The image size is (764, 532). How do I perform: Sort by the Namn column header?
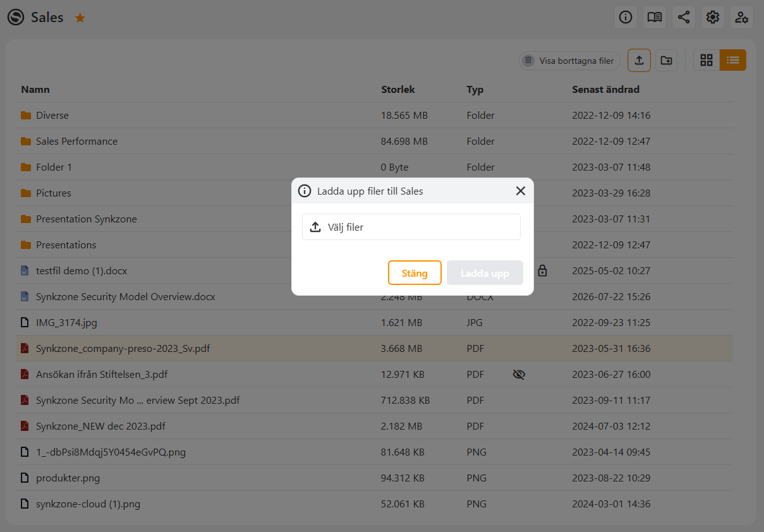tap(35, 90)
